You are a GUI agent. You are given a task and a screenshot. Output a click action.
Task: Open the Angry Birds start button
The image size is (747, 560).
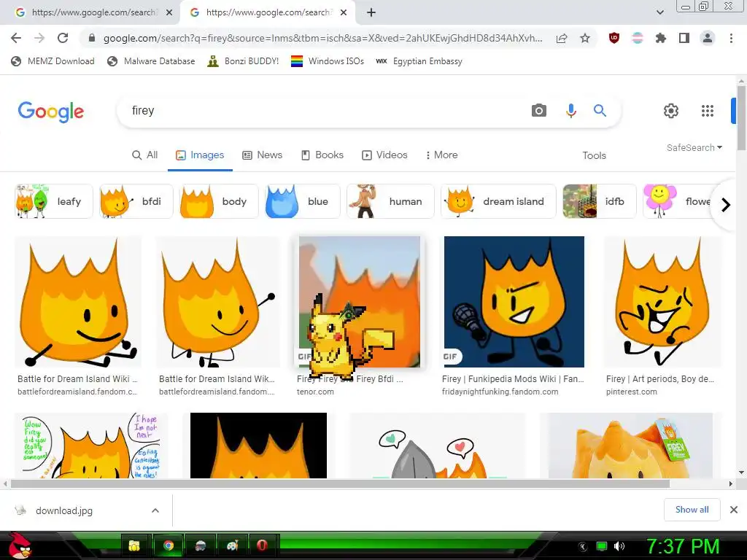[x=20, y=545]
